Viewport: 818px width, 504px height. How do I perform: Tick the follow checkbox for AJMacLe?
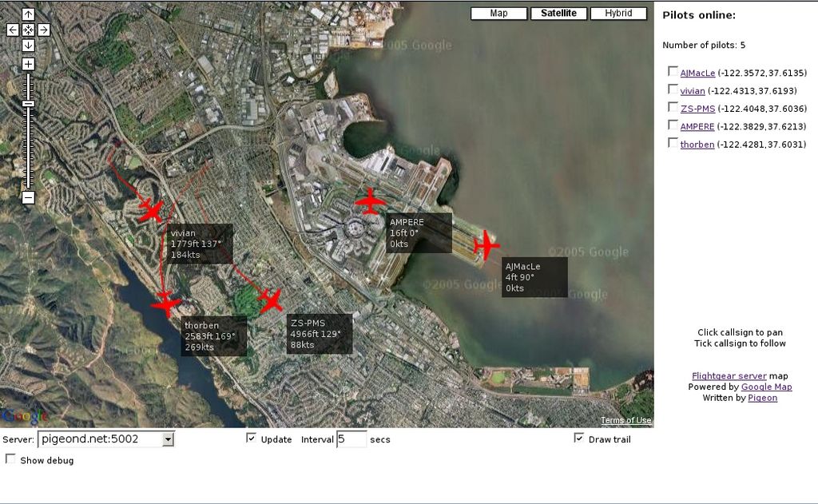[x=673, y=71]
